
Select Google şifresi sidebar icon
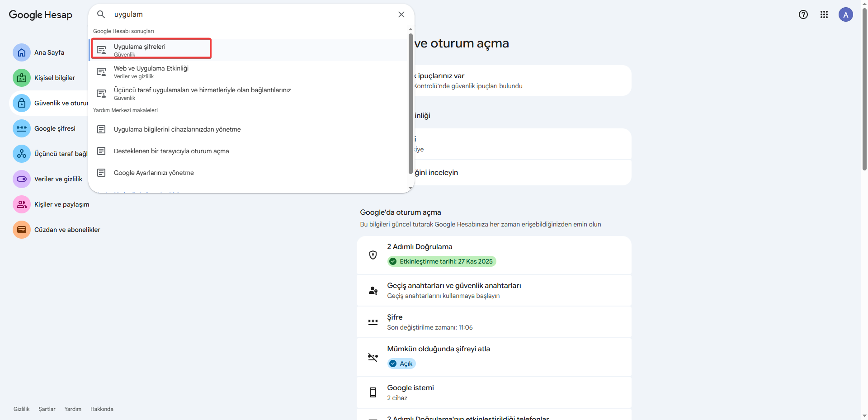coord(22,128)
